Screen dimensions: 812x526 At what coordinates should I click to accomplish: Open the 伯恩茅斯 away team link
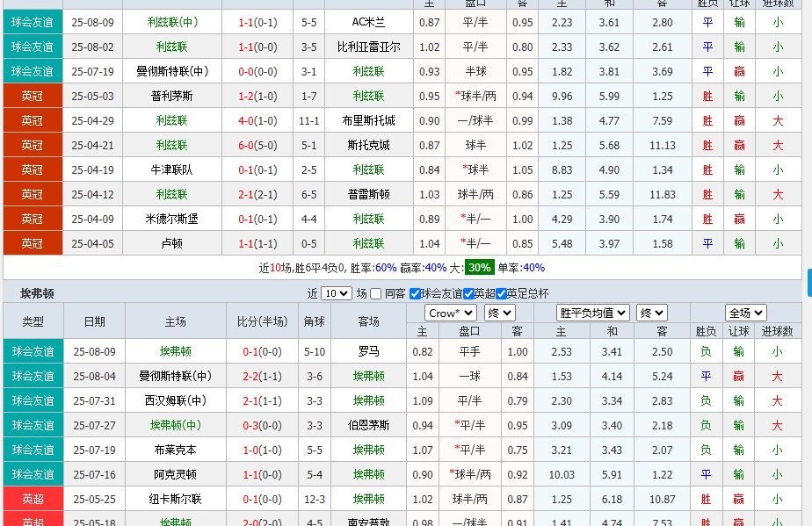point(368,425)
